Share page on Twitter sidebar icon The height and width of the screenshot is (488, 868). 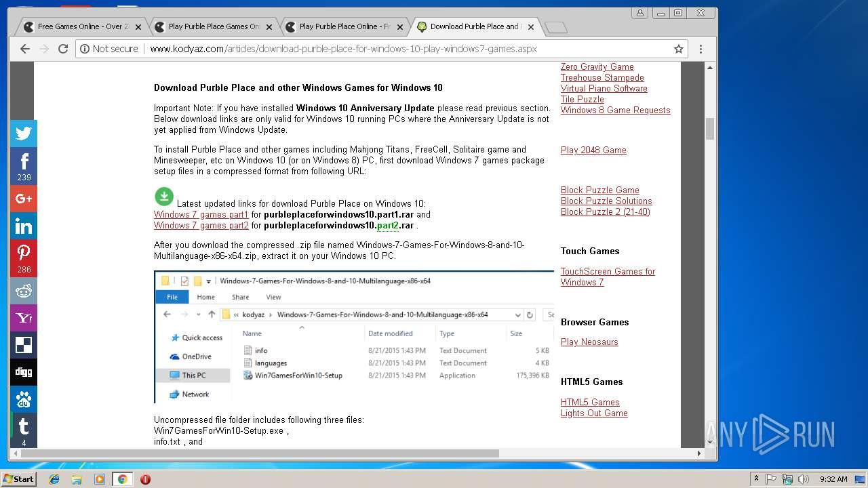(x=24, y=134)
